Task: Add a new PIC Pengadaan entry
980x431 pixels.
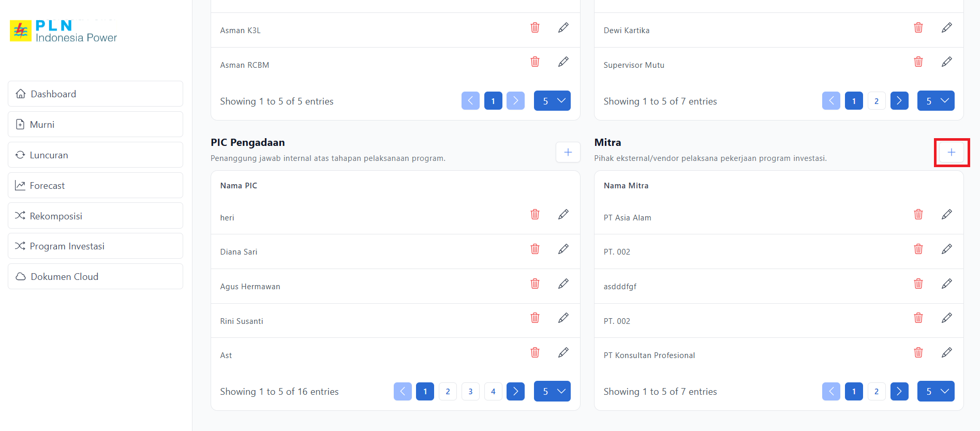Action: point(568,152)
